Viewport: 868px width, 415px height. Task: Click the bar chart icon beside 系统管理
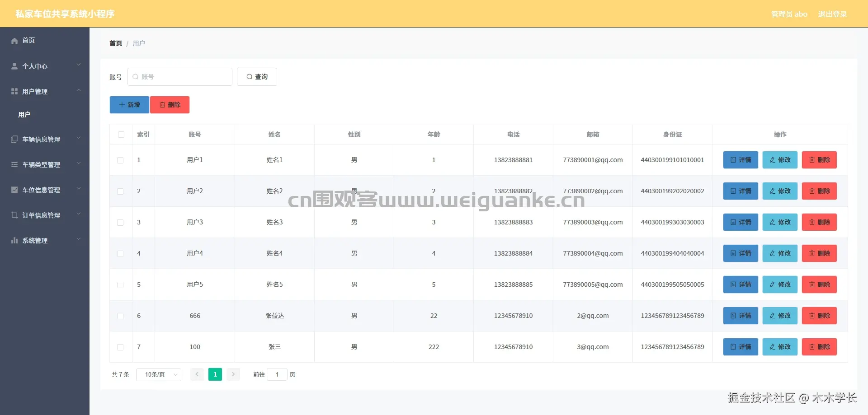(x=14, y=240)
